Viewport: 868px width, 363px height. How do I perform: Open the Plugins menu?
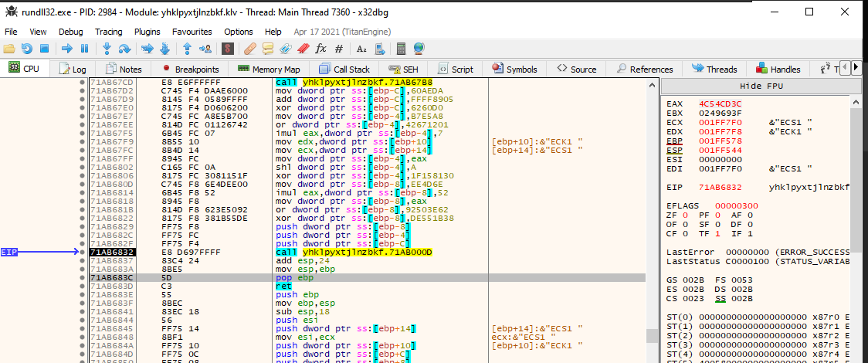point(147,32)
